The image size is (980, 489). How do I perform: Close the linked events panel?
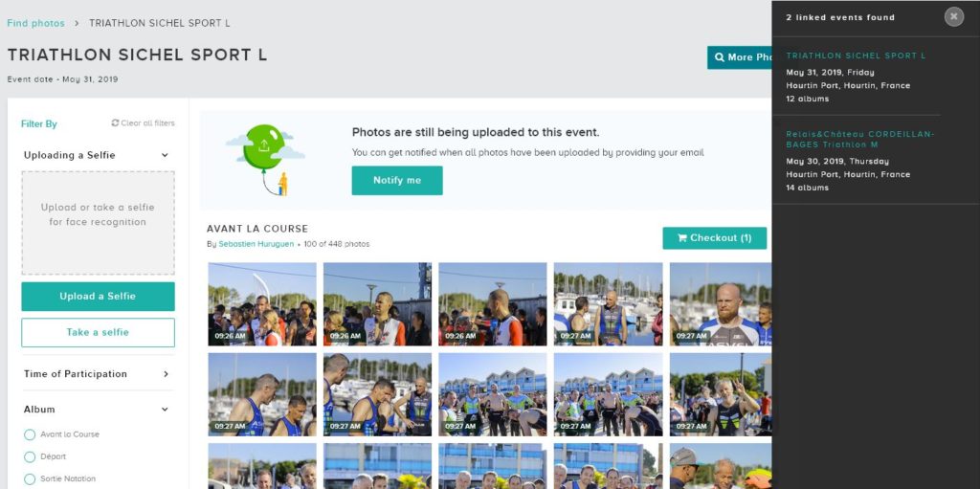tap(954, 17)
